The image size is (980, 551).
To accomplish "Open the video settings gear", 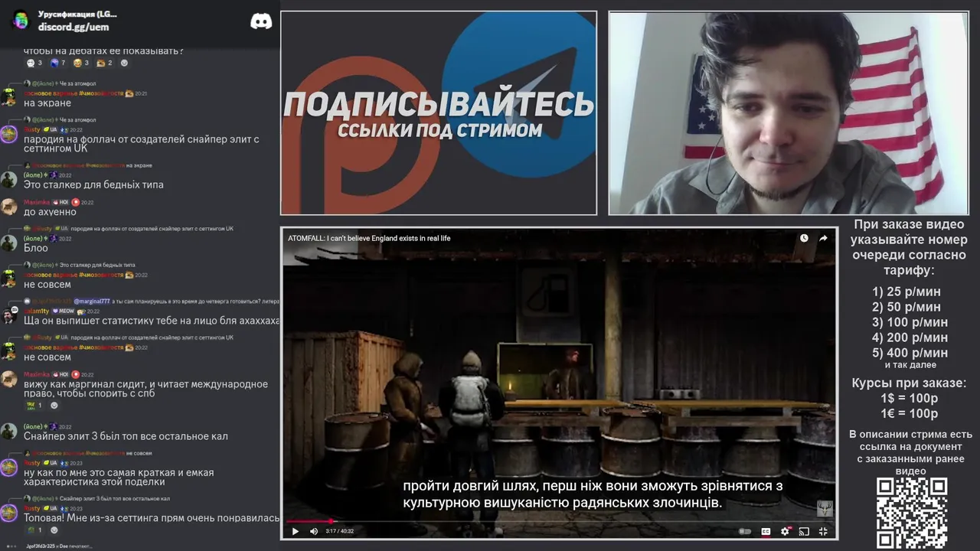I will 785,531.
